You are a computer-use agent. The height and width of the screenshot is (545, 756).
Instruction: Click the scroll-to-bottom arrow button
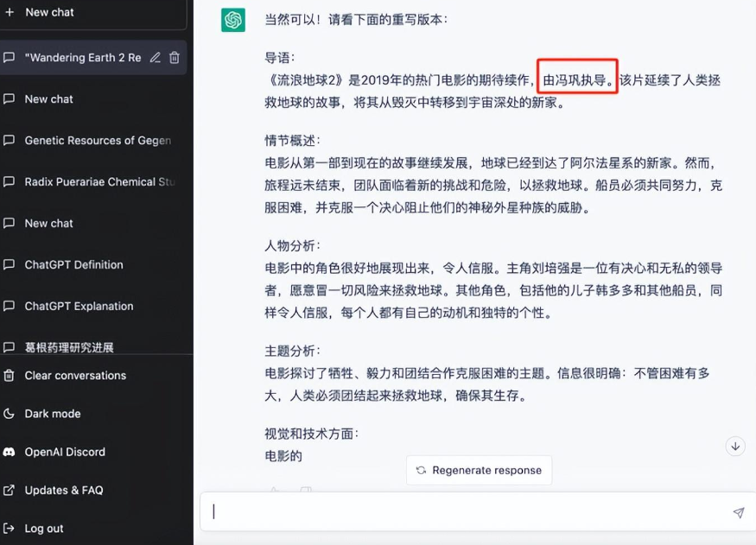click(735, 447)
